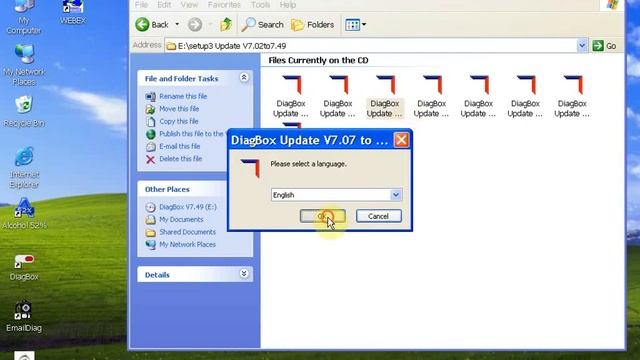This screenshot has height=360, width=640.
Task: Collapse File and Folder Tasks panel
Action: tap(244, 78)
